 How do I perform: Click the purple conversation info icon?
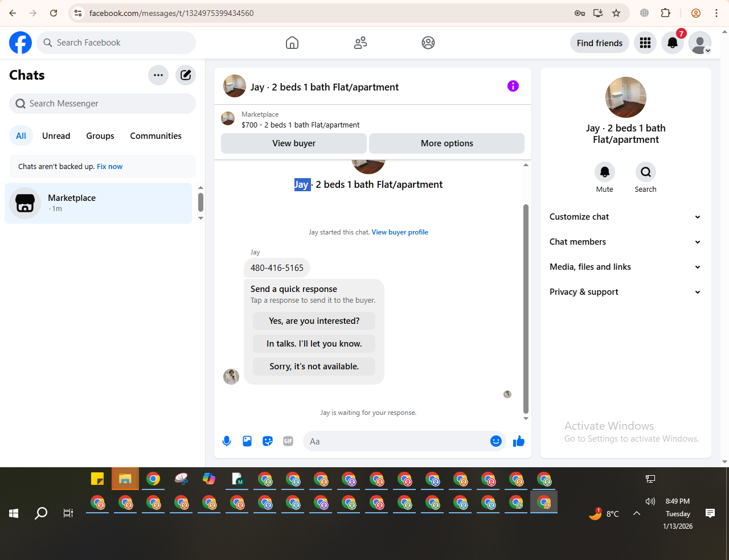[x=513, y=86]
